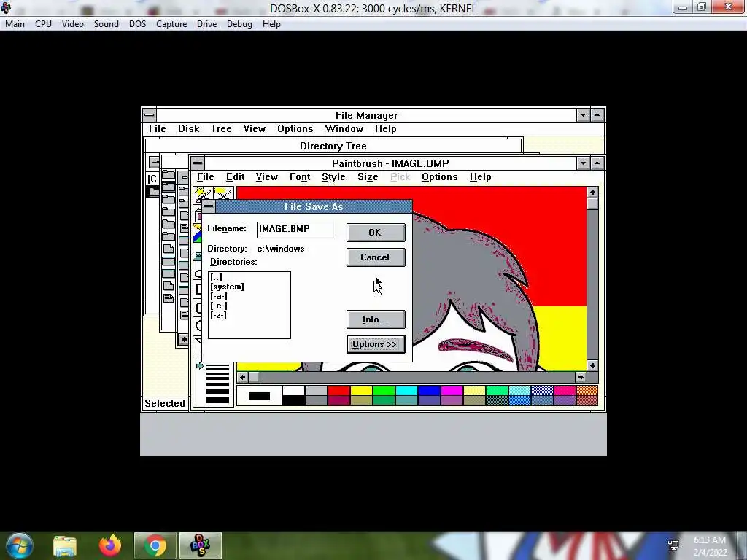Click the DOSBox taskbar icon

tap(200, 545)
